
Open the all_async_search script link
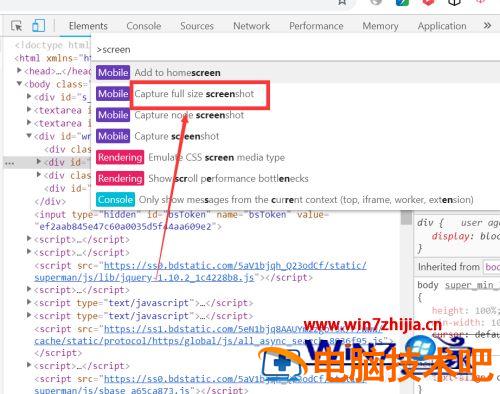click(x=209, y=335)
